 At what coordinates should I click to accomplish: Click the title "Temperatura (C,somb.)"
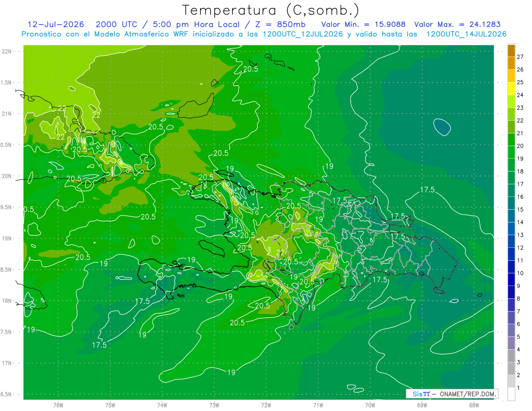pyautogui.click(x=271, y=10)
